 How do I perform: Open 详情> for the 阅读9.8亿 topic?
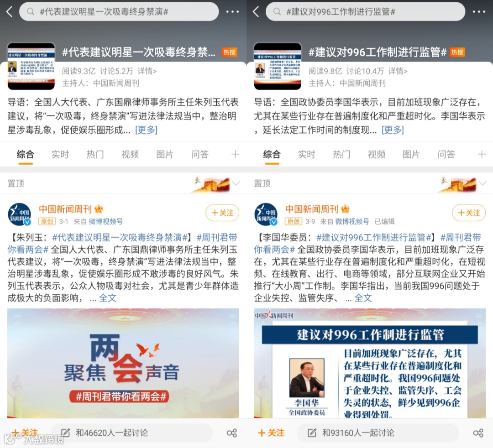(x=398, y=71)
